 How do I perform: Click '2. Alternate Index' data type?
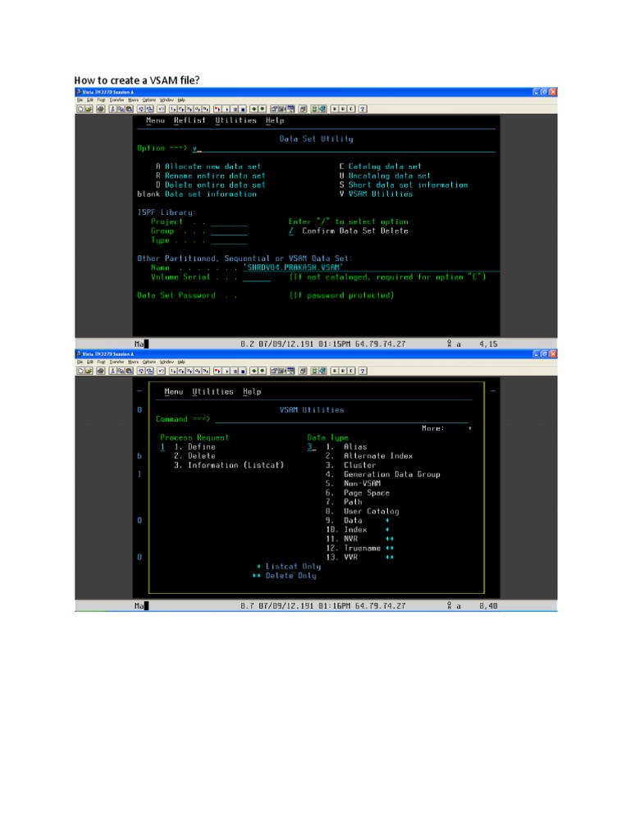(x=369, y=456)
